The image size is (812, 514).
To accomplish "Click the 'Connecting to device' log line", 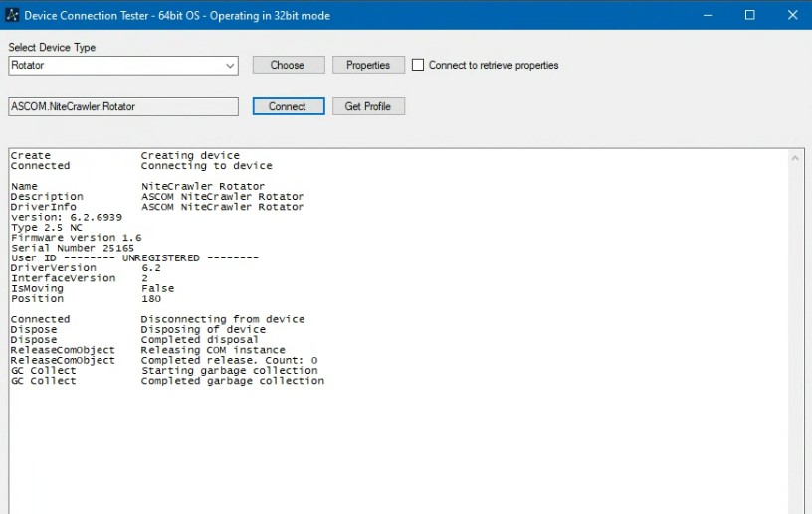I will (x=207, y=166).
